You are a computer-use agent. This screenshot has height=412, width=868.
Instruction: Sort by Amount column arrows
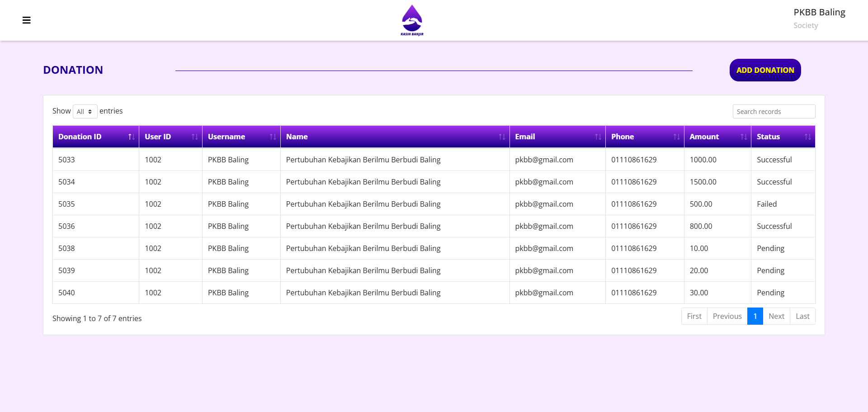coord(743,137)
